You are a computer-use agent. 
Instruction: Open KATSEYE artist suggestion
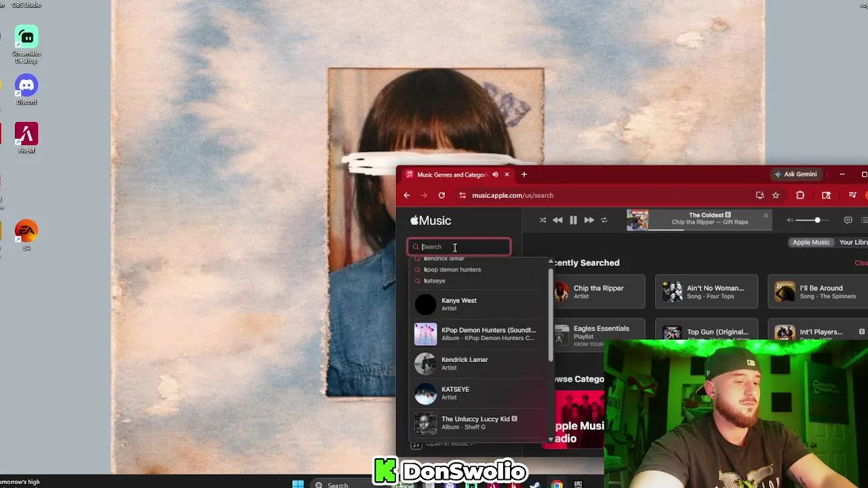pos(478,393)
